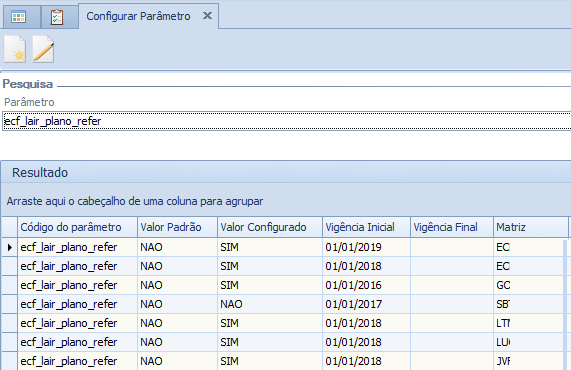Click the group-by column header drop area
Viewport: 571px width, 370px height.
286,201
